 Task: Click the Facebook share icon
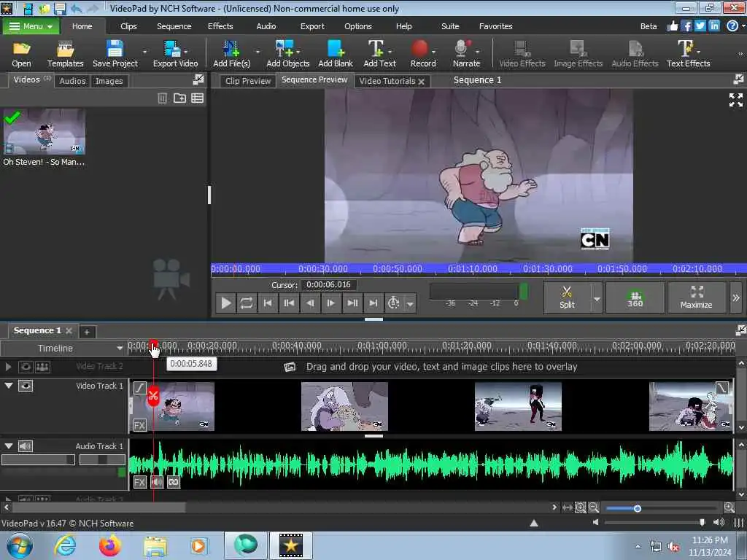coord(686,26)
